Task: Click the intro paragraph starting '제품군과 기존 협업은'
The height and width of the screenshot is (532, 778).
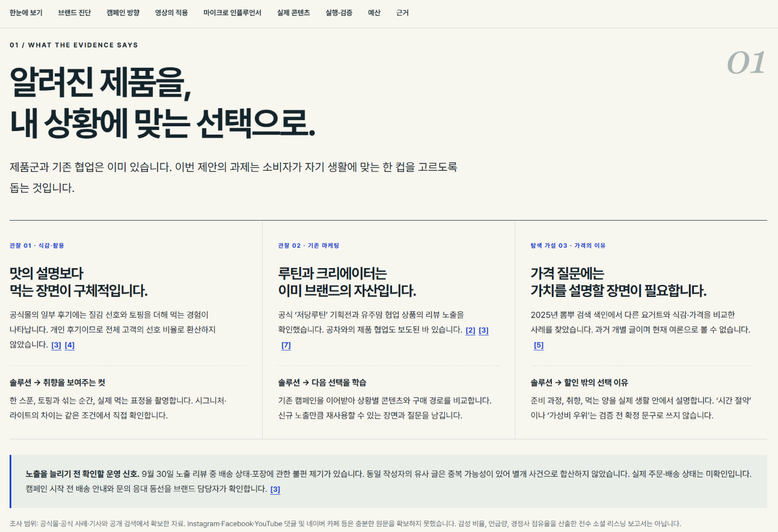Action: pyautogui.click(x=234, y=177)
